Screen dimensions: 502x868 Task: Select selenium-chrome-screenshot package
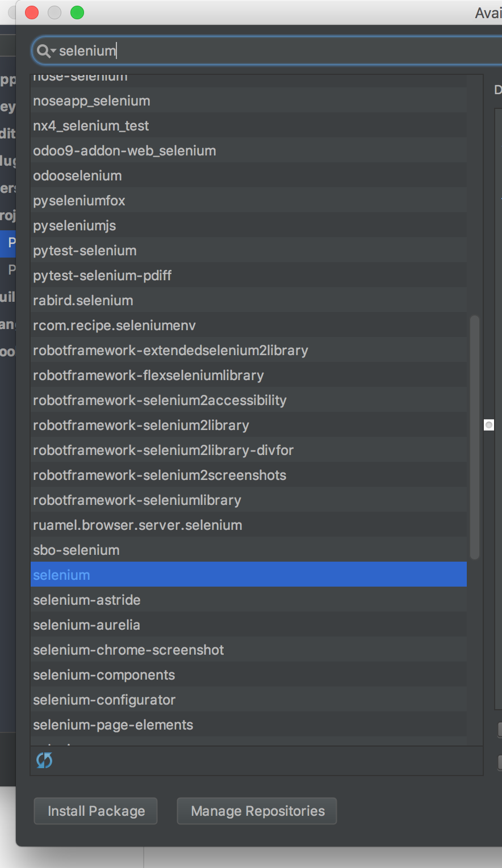[249, 650]
